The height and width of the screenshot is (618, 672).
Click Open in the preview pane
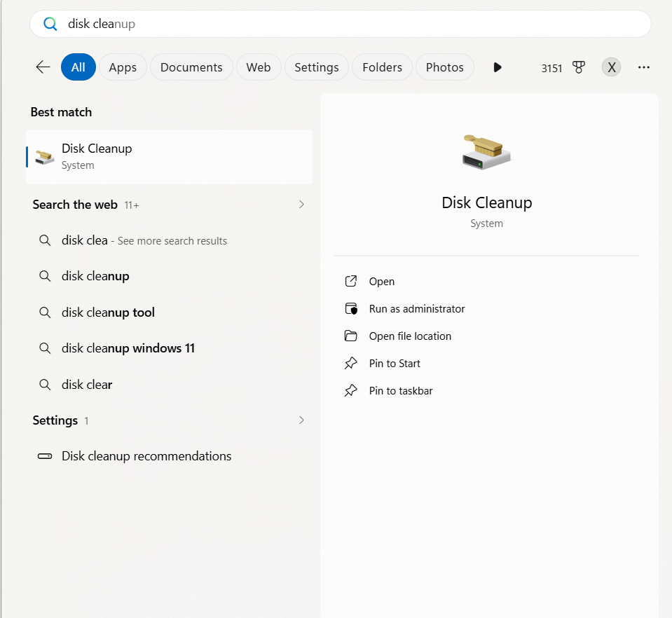pos(382,282)
